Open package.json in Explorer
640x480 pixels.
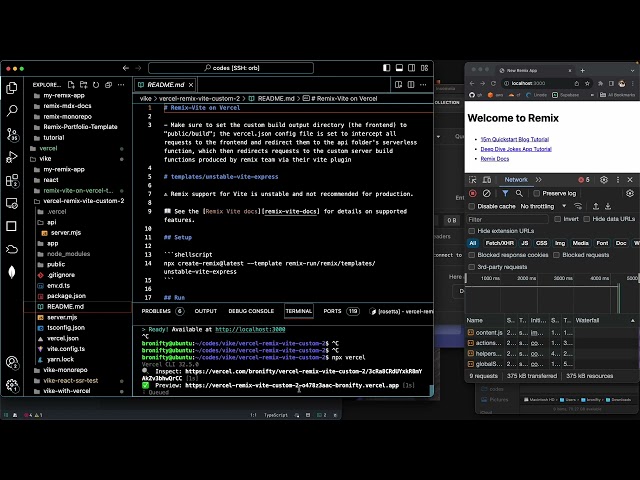tap(66, 296)
